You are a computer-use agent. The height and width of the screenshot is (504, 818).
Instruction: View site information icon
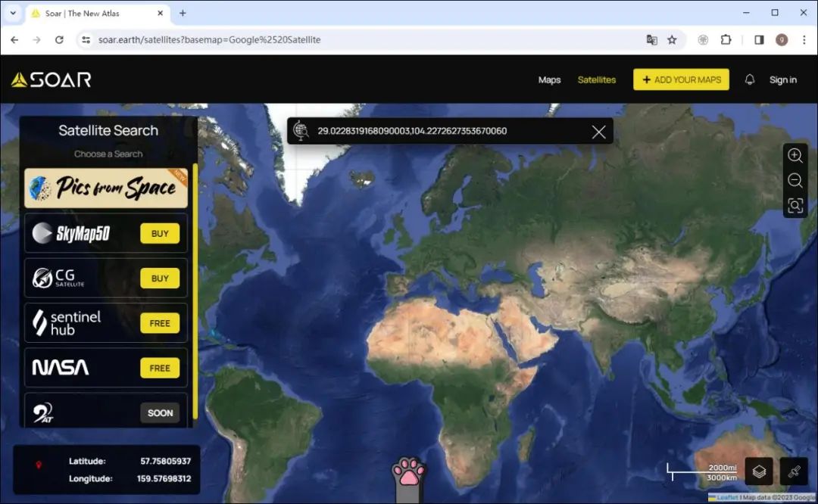(86, 39)
